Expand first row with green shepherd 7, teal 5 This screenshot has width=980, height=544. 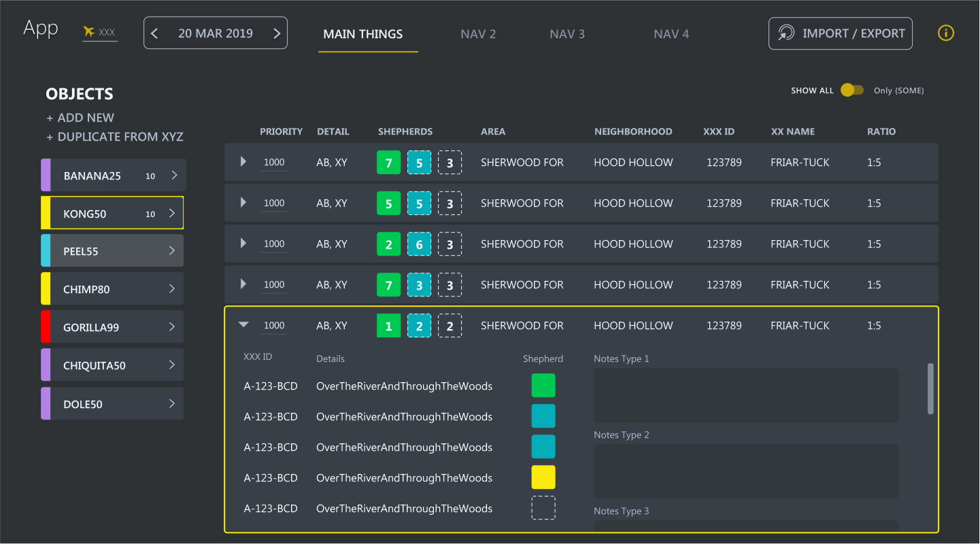(x=243, y=162)
